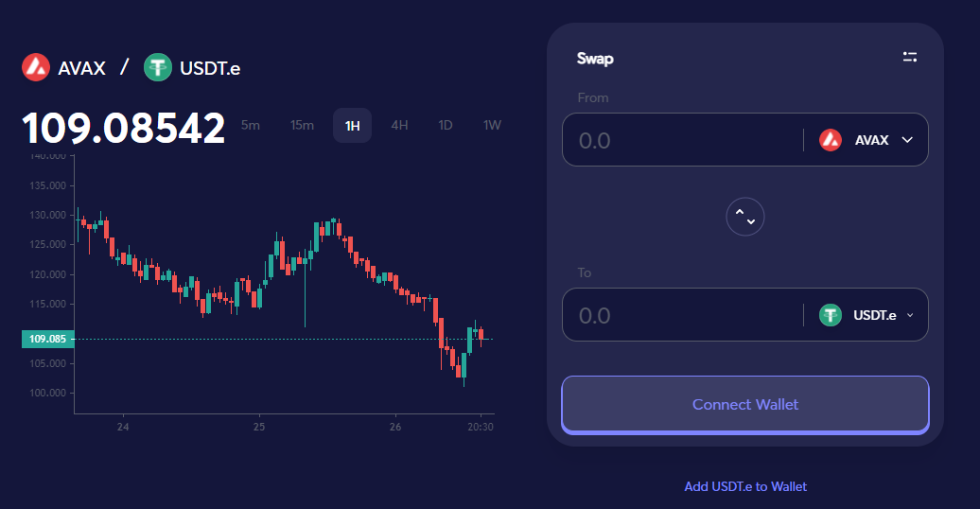
Task: Choose the 1D chart interval
Action: [x=446, y=125]
